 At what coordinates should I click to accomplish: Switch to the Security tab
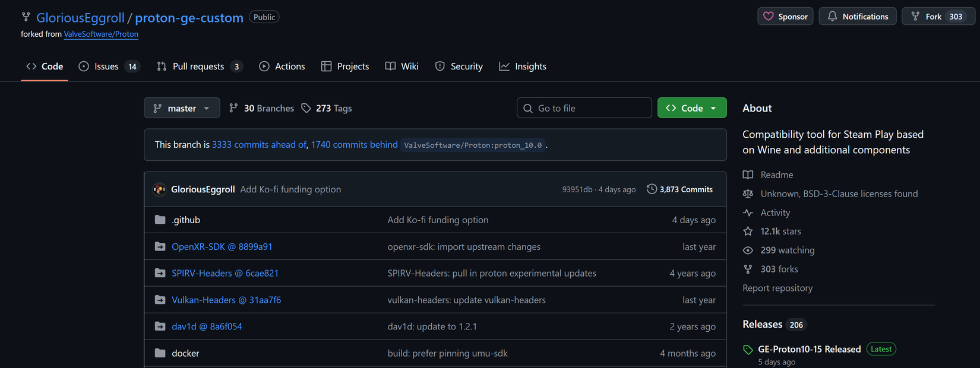point(459,66)
